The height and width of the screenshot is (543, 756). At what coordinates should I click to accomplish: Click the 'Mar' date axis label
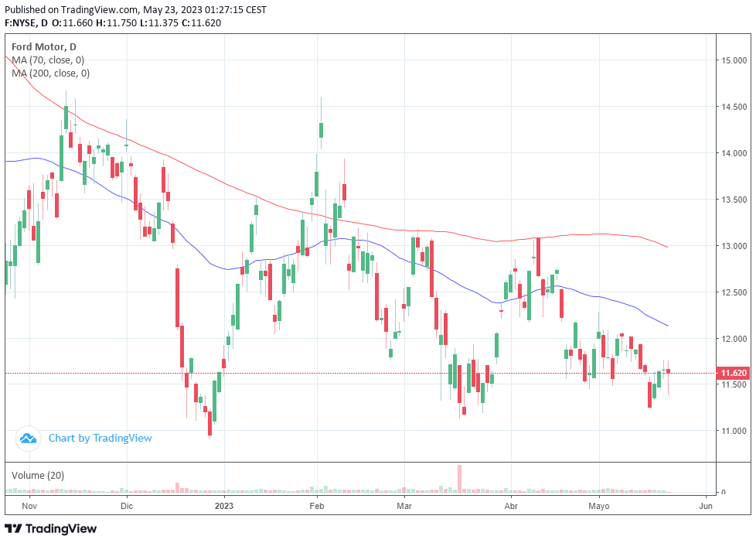pos(404,506)
